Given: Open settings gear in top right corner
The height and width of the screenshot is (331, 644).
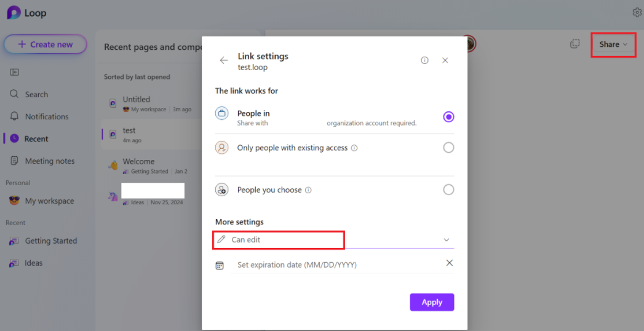Looking at the screenshot, I should [637, 13].
